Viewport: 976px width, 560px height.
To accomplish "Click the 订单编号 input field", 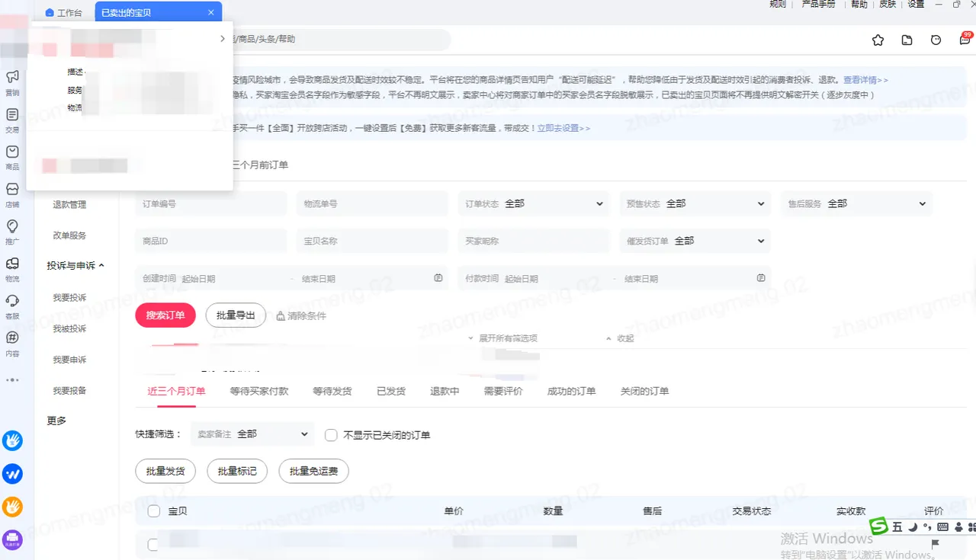I will pyautogui.click(x=210, y=203).
